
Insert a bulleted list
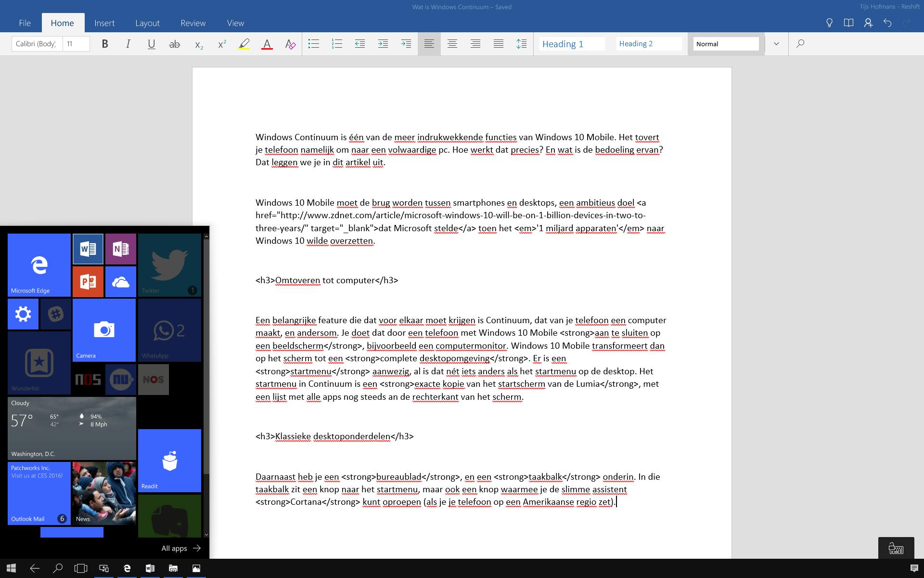pyautogui.click(x=314, y=44)
